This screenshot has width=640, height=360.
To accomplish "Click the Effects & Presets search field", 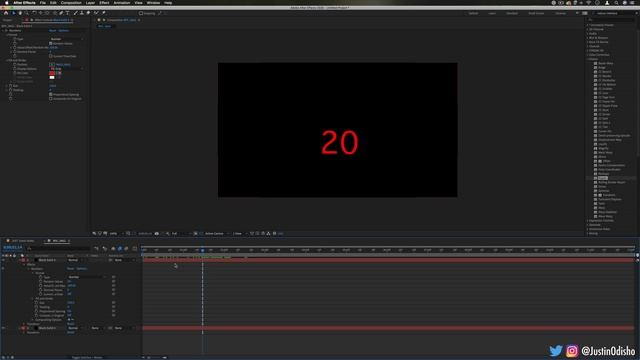I will tap(611, 20).
